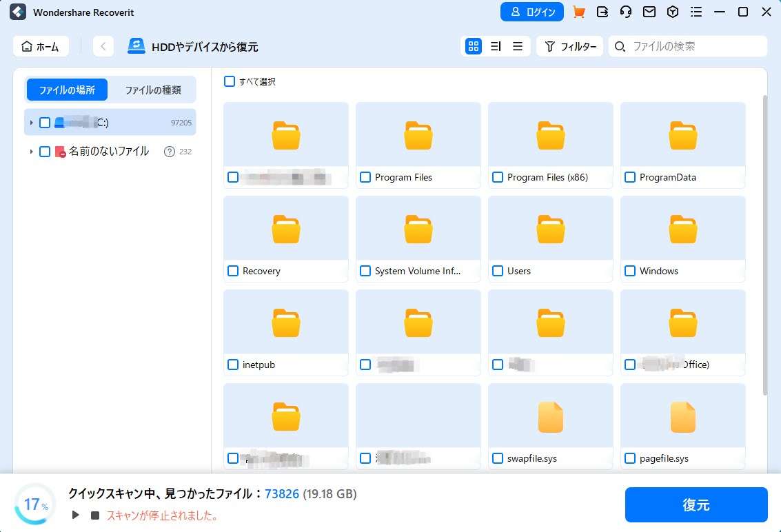This screenshot has height=532, width=781.
Task: Check the Windows checkbox
Action: pyautogui.click(x=630, y=271)
